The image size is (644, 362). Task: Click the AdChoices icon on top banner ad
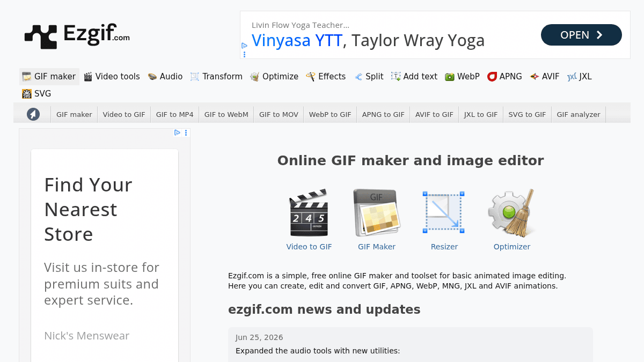click(x=244, y=46)
